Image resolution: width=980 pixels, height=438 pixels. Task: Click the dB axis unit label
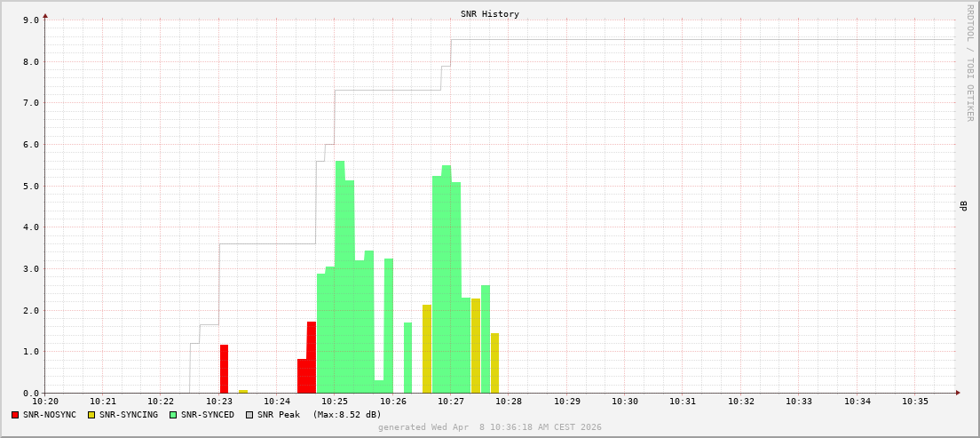[963, 206]
